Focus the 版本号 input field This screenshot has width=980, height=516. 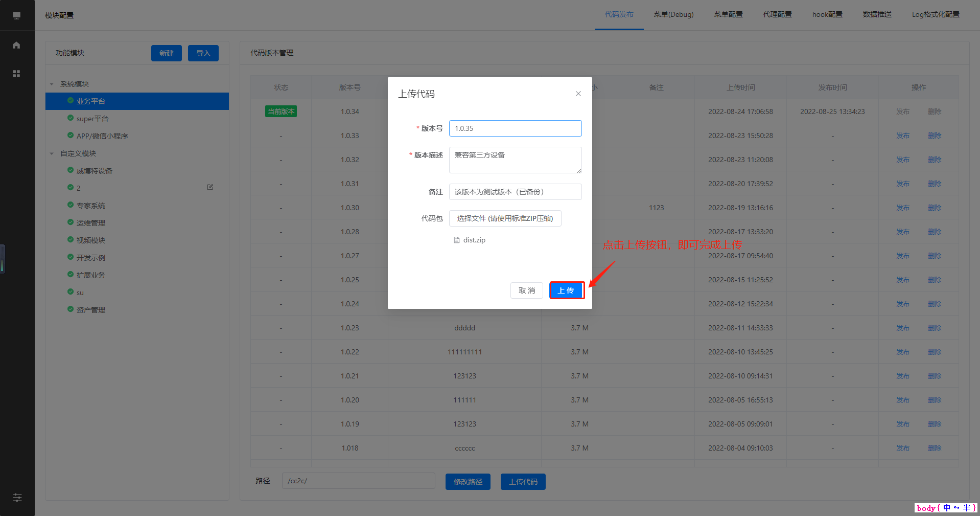(x=516, y=128)
